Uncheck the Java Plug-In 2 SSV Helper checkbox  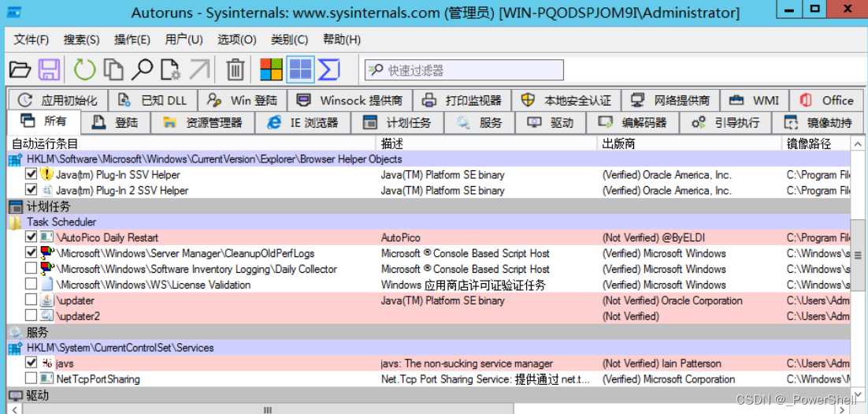point(31,190)
